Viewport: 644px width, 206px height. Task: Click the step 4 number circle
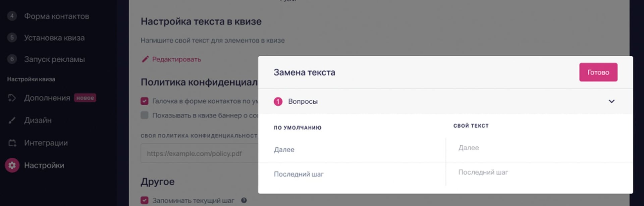pos(12,16)
